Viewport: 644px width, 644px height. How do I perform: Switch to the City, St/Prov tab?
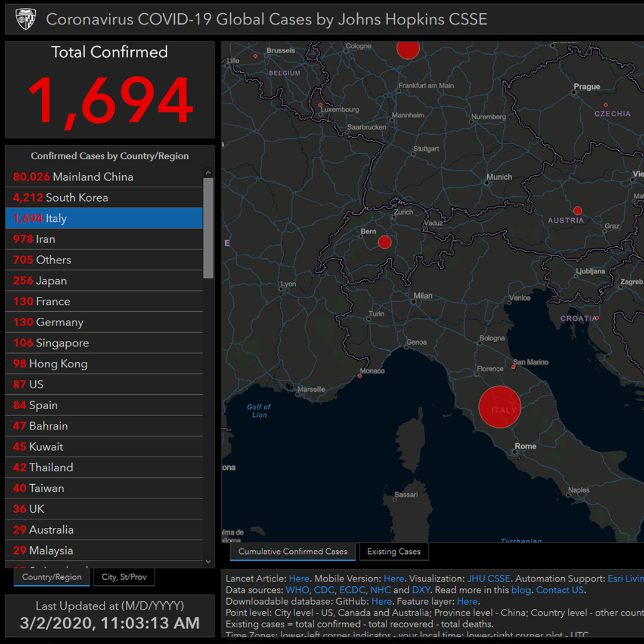[x=124, y=577]
